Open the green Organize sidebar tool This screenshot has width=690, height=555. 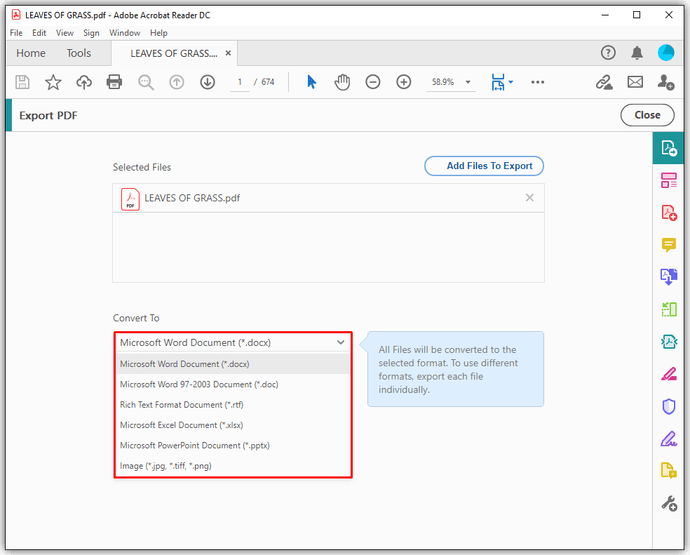(668, 309)
